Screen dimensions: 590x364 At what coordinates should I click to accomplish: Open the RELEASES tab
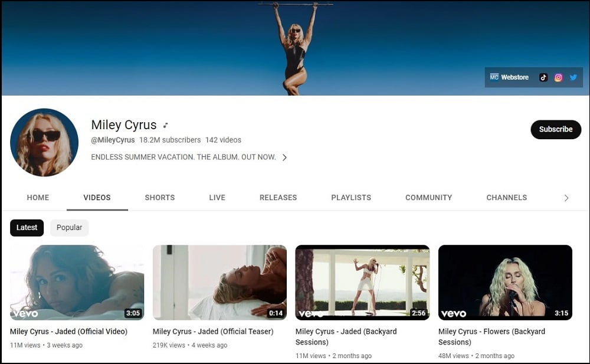[278, 198]
